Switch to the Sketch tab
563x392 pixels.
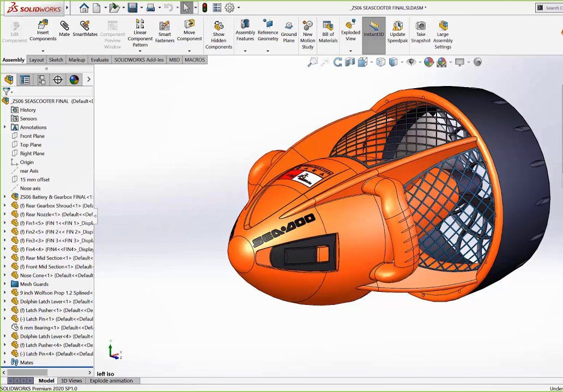click(56, 60)
